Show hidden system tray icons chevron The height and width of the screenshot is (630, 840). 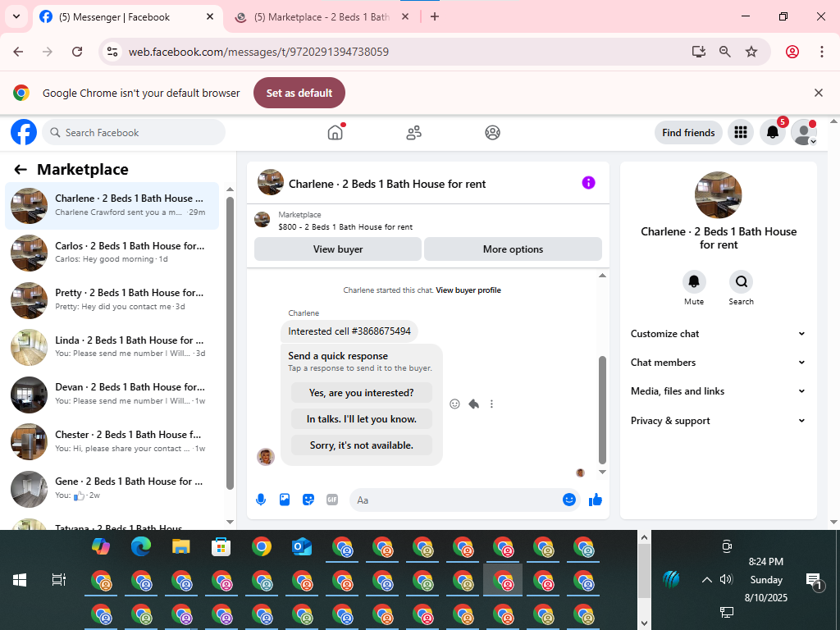pyautogui.click(x=706, y=580)
